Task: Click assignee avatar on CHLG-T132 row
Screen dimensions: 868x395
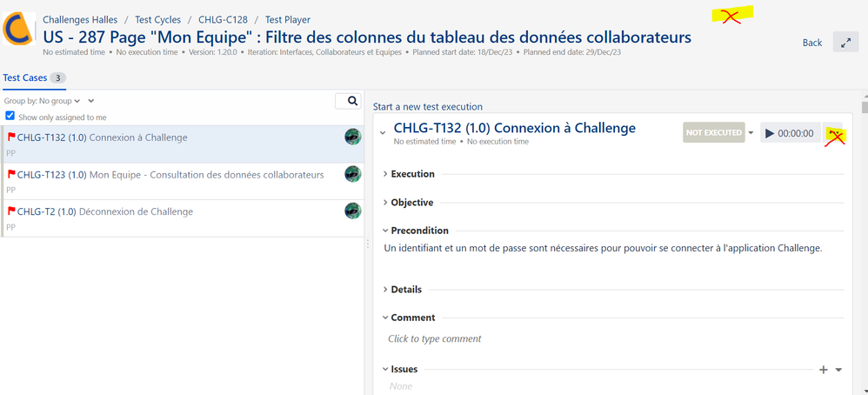Action: coord(352,137)
